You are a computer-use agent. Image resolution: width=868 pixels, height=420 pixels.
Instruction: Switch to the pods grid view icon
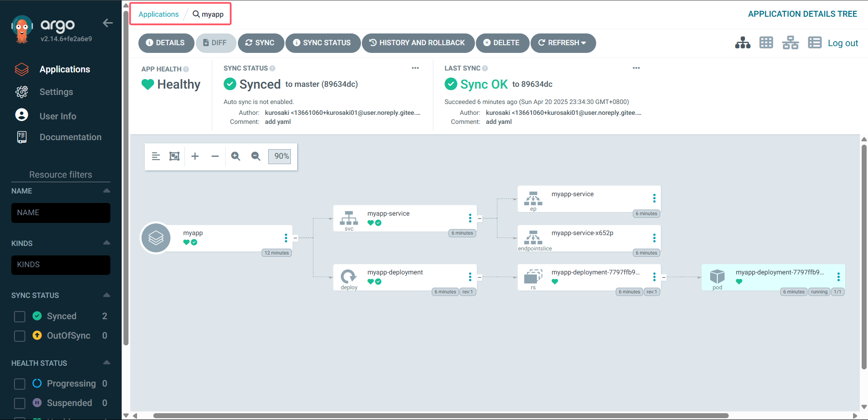[766, 43]
